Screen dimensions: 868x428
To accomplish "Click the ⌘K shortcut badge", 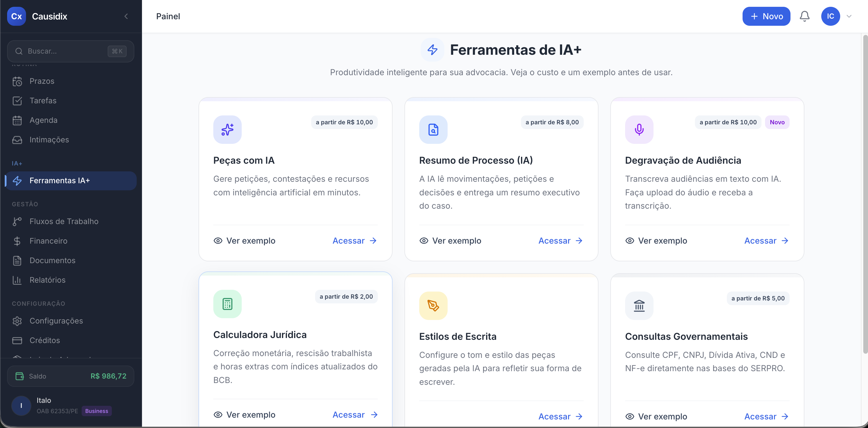I will [117, 51].
